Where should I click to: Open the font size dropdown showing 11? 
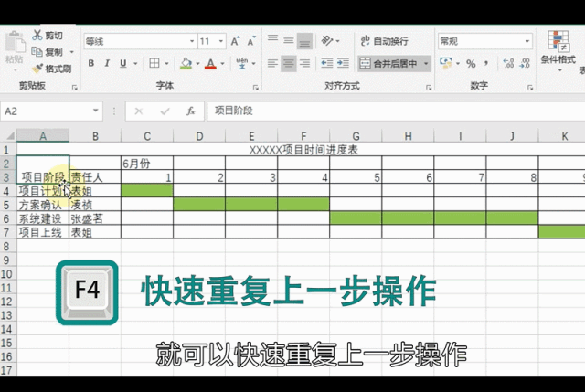pyautogui.click(x=221, y=41)
